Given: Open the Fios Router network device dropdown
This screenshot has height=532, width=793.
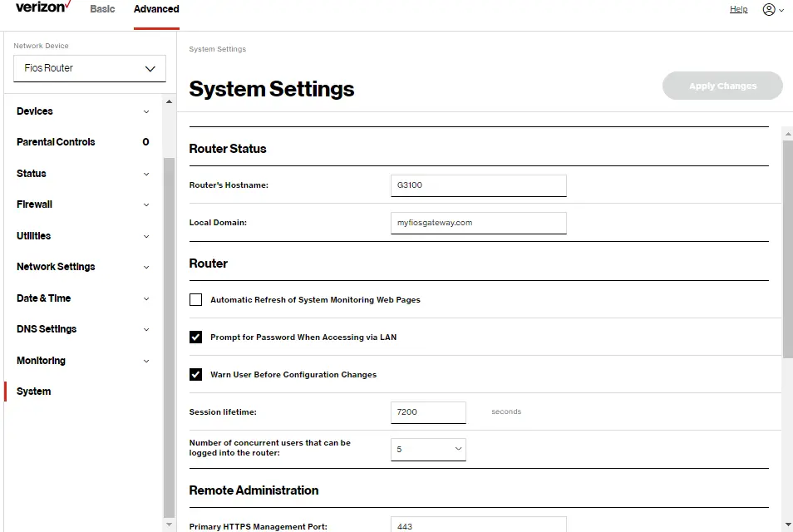Looking at the screenshot, I should [x=89, y=68].
